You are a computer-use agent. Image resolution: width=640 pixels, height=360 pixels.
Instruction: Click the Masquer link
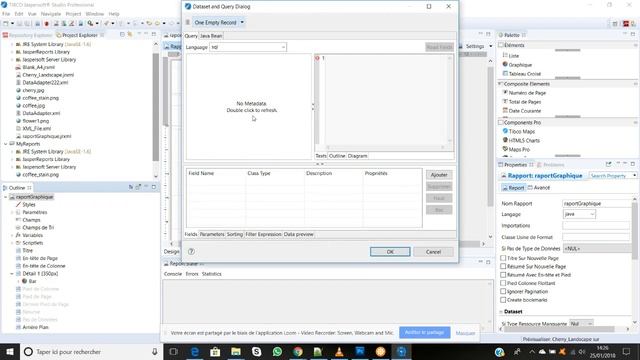[465, 333]
